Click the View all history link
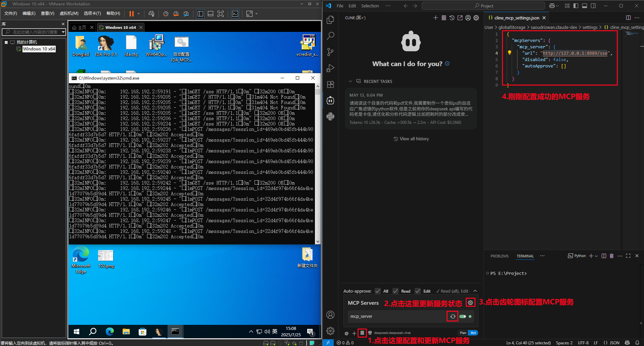 411,139
